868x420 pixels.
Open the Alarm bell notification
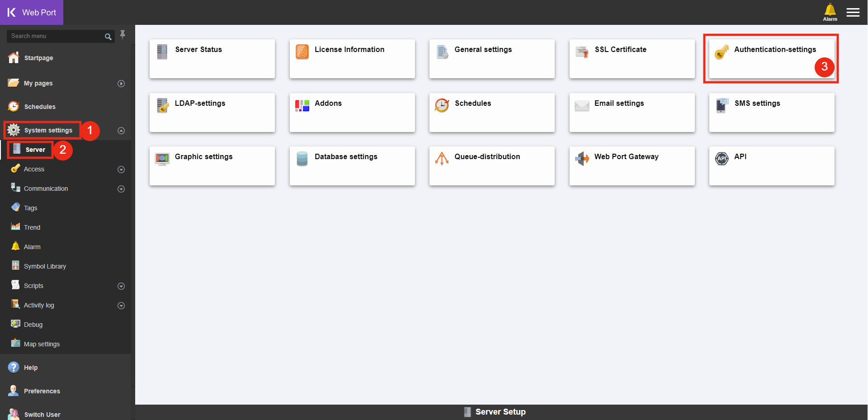coord(830,12)
